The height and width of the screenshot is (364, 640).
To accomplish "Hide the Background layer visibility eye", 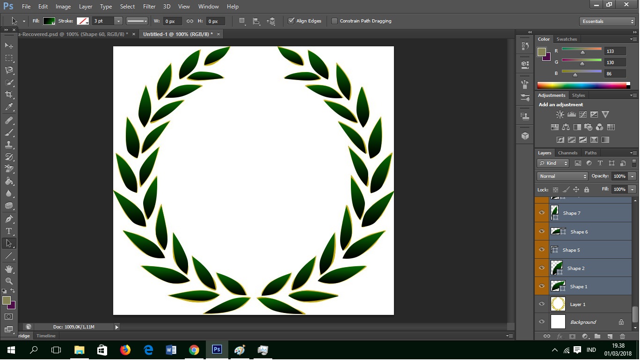I will point(542,322).
